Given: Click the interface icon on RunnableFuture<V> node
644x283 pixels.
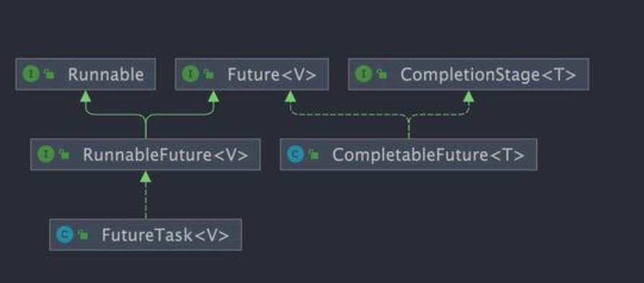Looking at the screenshot, I should pos(46,154).
